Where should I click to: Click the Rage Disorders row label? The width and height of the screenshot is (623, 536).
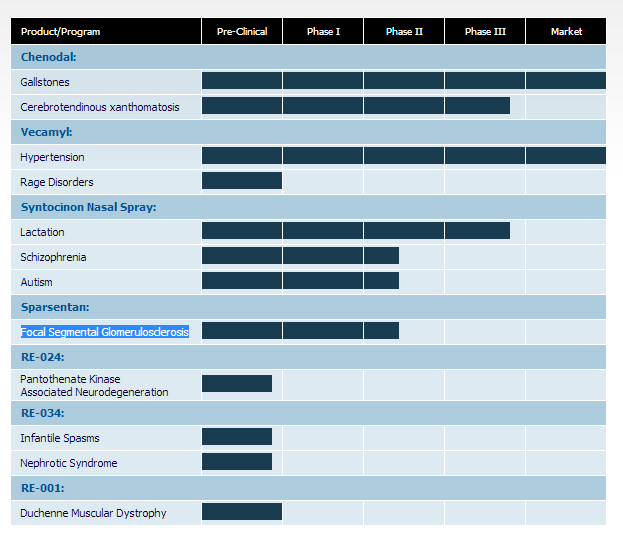[x=57, y=182]
